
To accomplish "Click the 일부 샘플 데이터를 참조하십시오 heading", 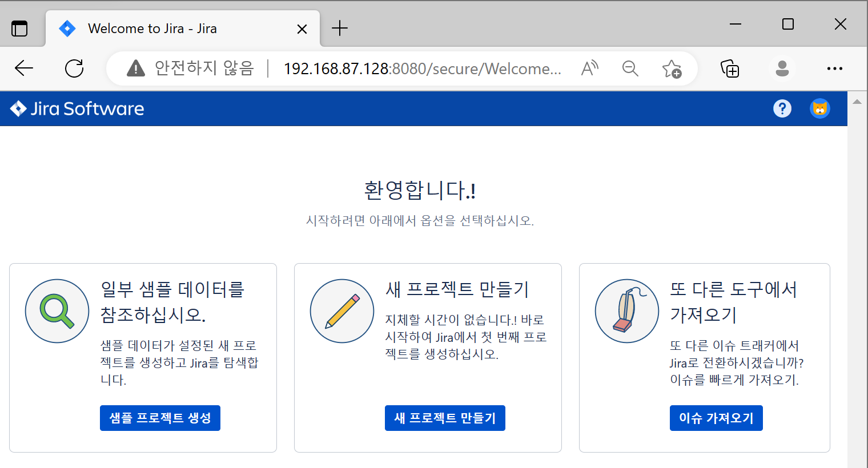I will tap(172, 302).
